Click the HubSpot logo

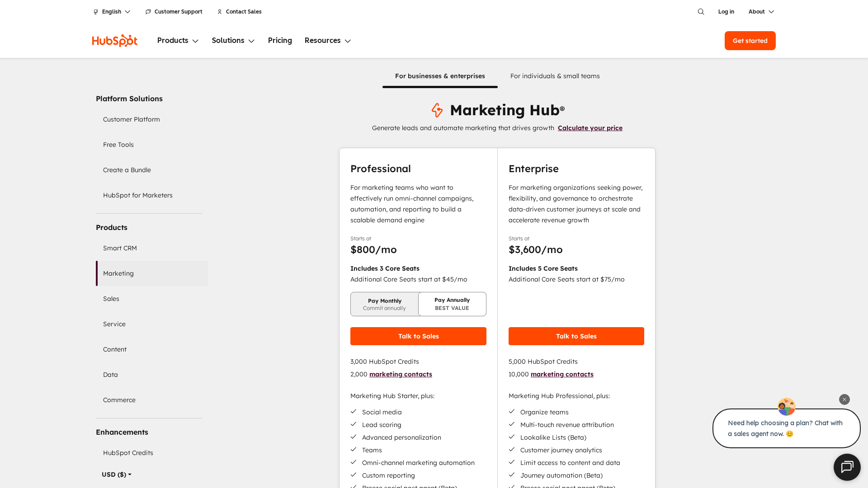[x=114, y=41]
